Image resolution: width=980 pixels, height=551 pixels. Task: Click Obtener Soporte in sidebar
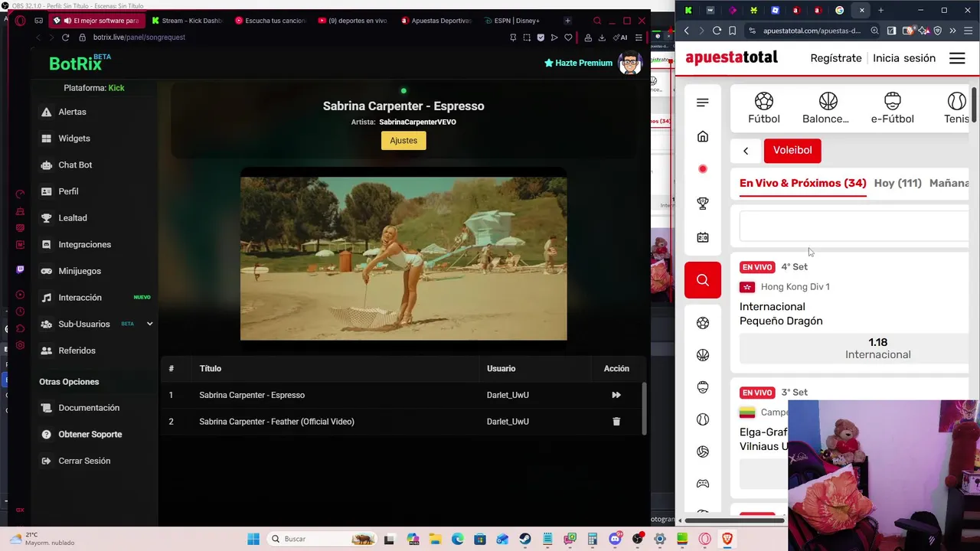(x=90, y=434)
